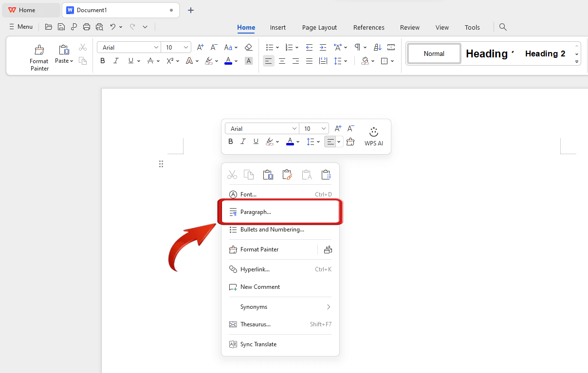Toggle Bold in the mini toolbar
Screen dimensions: 588x373
coord(231,142)
